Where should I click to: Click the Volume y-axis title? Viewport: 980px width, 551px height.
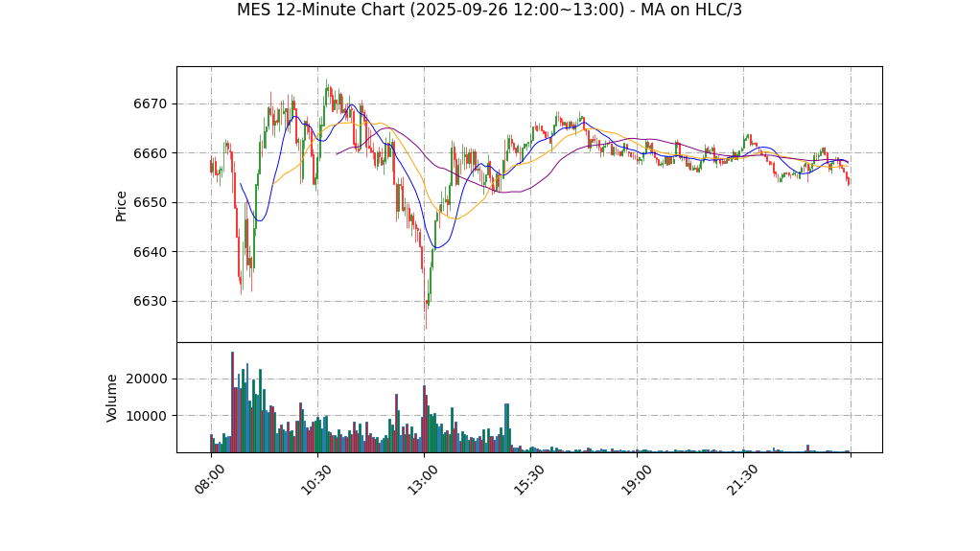click(x=112, y=398)
